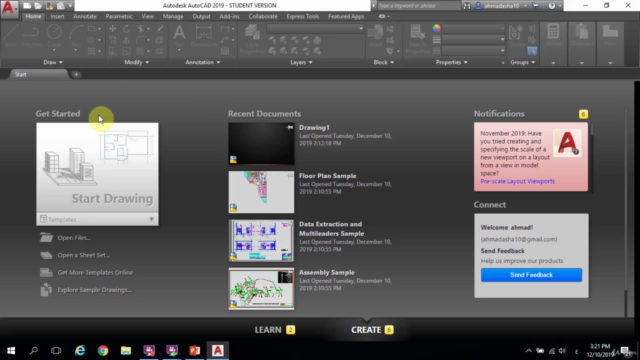Open the Express Tools ribbon tab
Screen dimensions: 640x360
pyautogui.click(x=302, y=16)
